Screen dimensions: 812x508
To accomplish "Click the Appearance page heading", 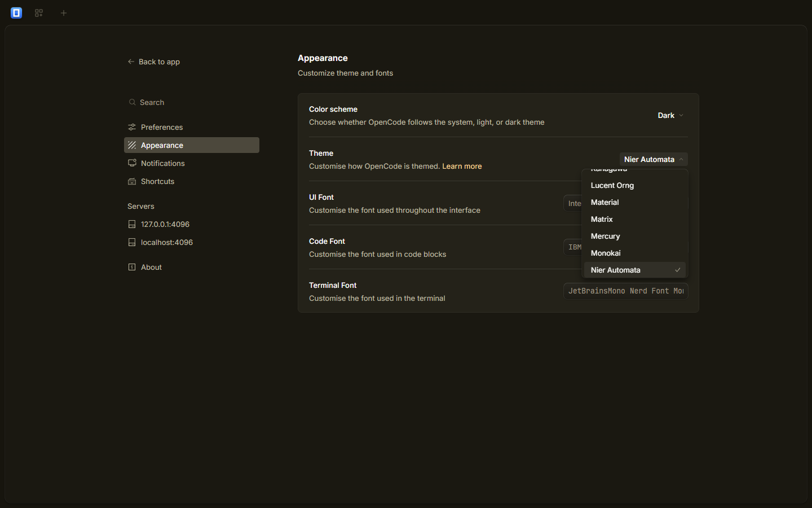I will (323, 58).
